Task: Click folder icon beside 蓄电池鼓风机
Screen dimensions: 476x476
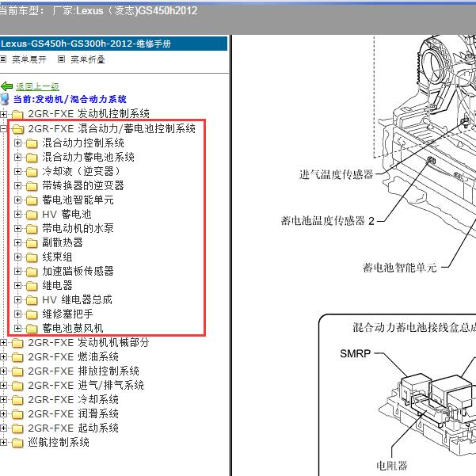Action: click(x=32, y=329)
